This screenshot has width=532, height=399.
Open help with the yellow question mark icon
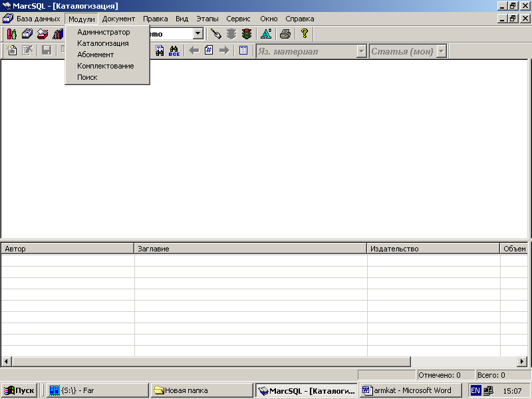click(x=305, y=34)
